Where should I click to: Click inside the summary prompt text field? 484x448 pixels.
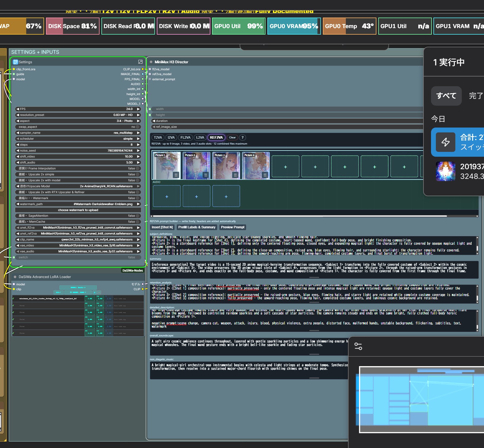click(x=314, y=269)
